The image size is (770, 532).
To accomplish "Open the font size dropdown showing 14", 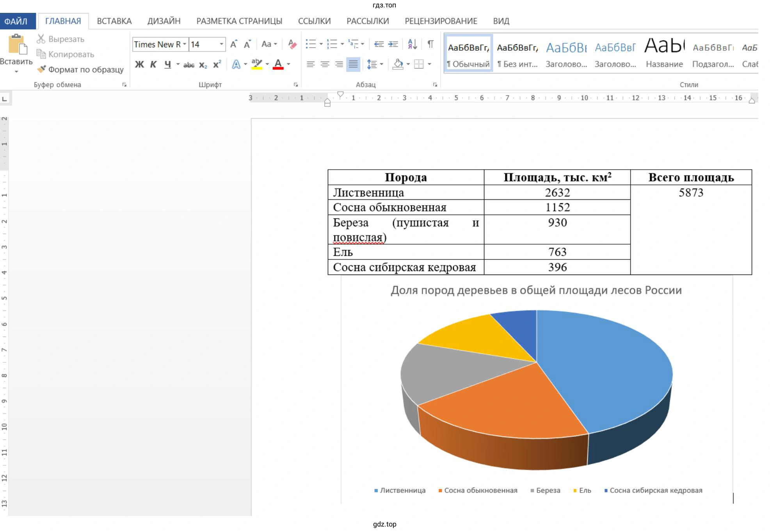I will coord(221,44).
